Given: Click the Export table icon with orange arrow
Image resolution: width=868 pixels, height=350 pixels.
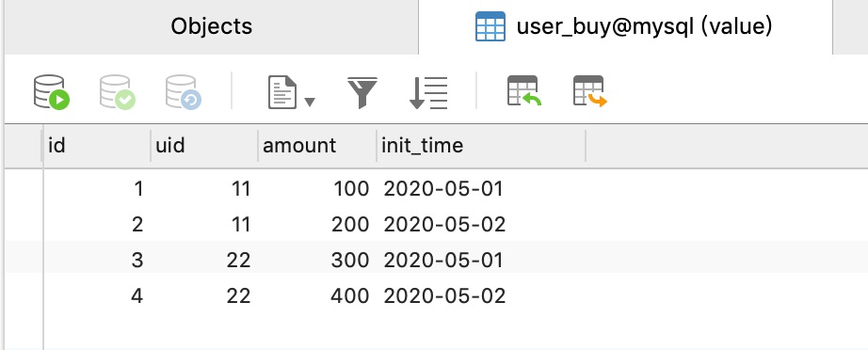Looking at the screenshot, I should click(x=590, y=90).
